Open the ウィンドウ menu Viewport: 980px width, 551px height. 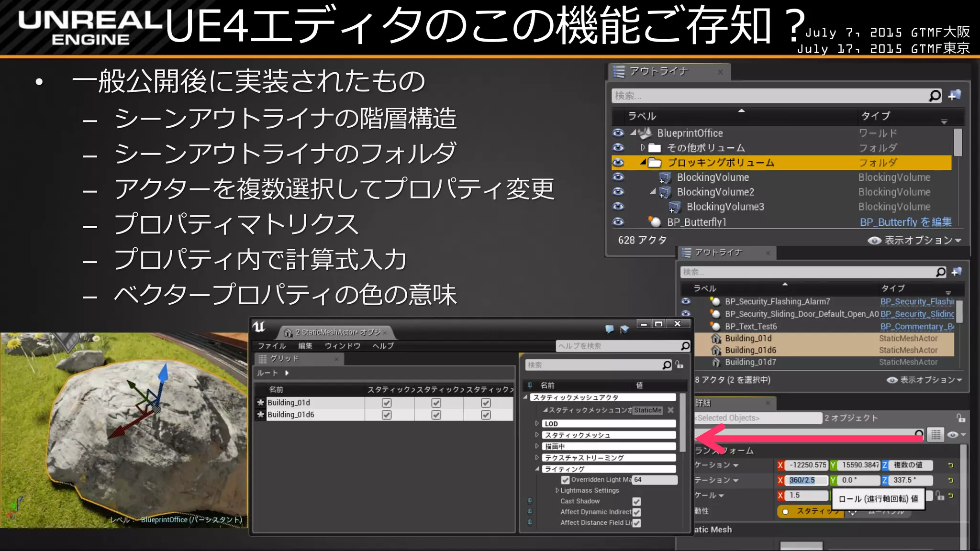[x=343, y=346]
